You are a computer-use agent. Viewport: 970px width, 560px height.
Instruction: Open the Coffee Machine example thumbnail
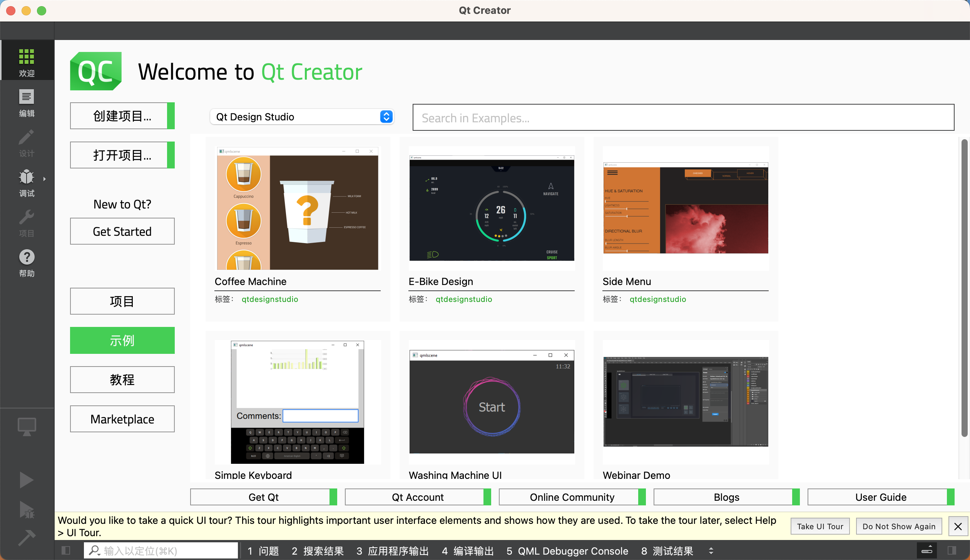(298, 208)
